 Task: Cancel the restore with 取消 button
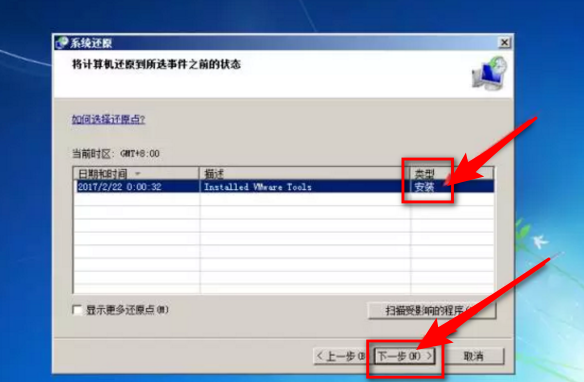(x=473, y=356)
